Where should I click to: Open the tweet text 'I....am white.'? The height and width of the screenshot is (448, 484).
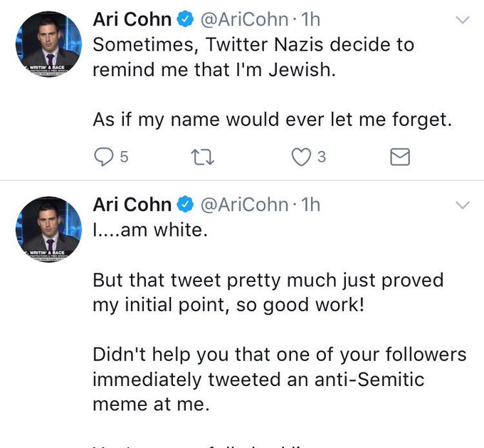pyautogui.click(x=150, y=230)
